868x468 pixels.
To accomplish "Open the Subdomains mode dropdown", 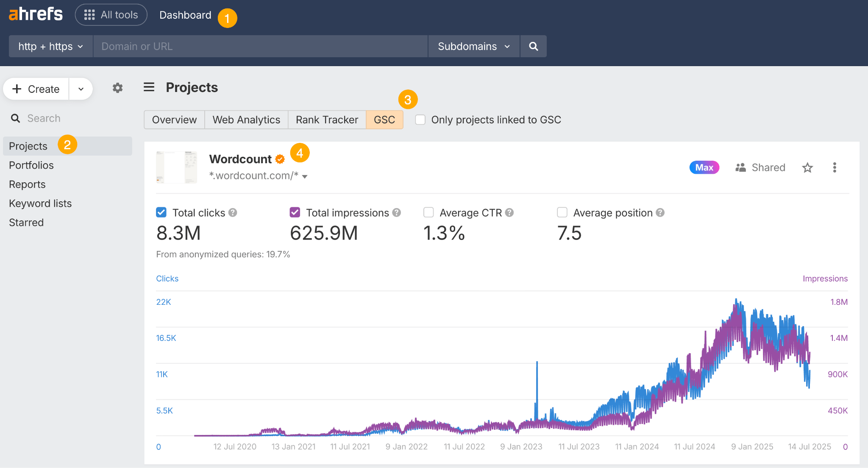I will (473, 46).
